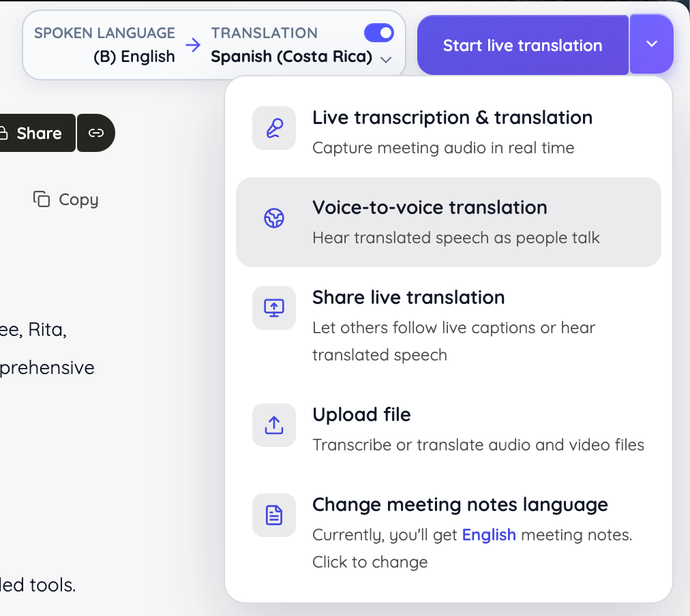Collapse the Start live translation options chevron
The width and height of the screenshot is (690, 616).
click(651, 44)
